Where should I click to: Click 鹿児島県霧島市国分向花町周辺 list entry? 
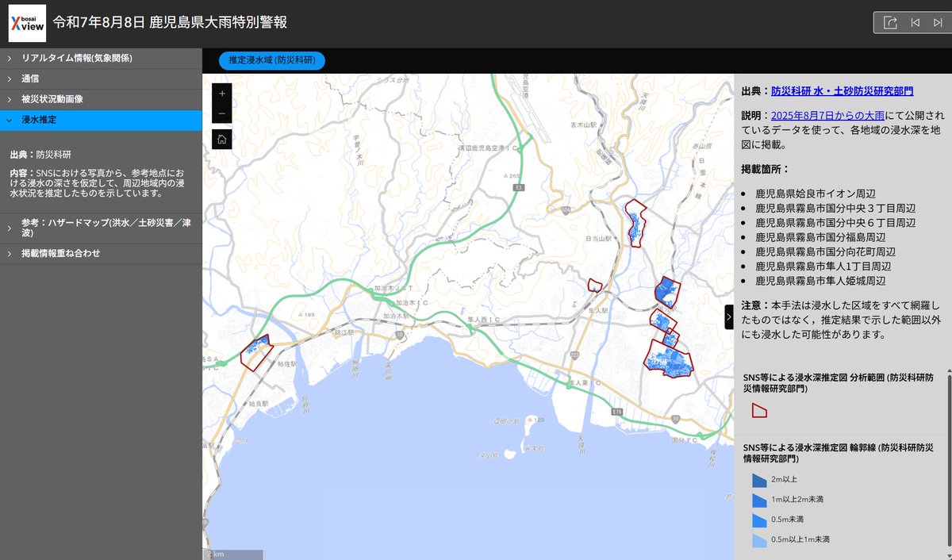826,251
